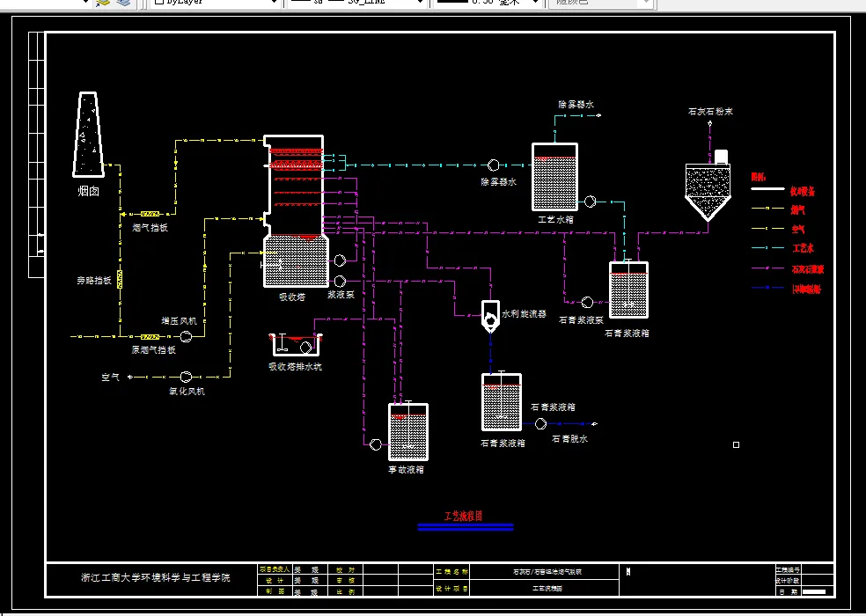Viewport: 866px width, 616px height.
Task: Click the 石膏浆液泵 label
Action: [x=582, y=319]
